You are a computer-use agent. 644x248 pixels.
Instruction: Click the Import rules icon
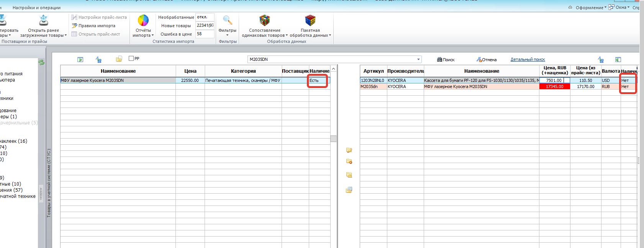click(74, 26)
